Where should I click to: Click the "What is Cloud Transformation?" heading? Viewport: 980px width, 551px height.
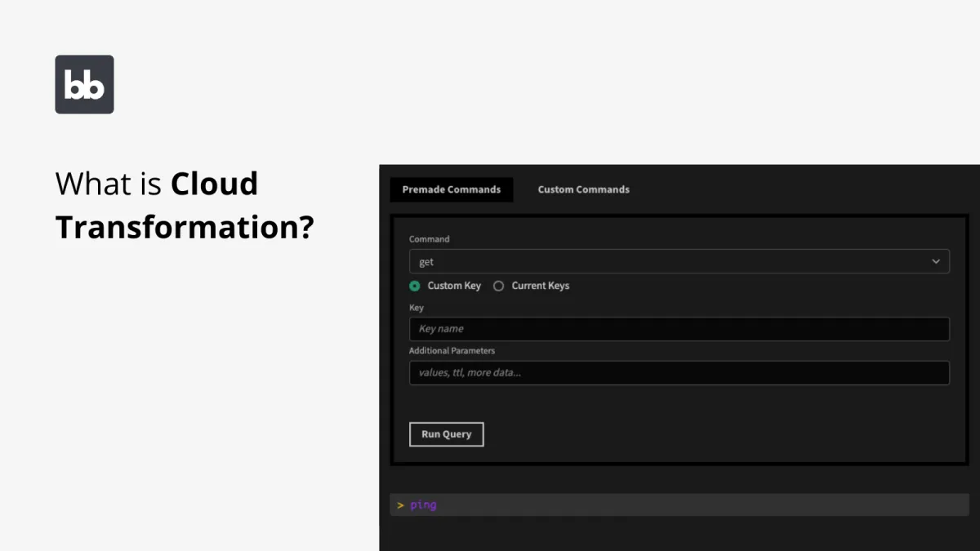click(x=185, y=205)
